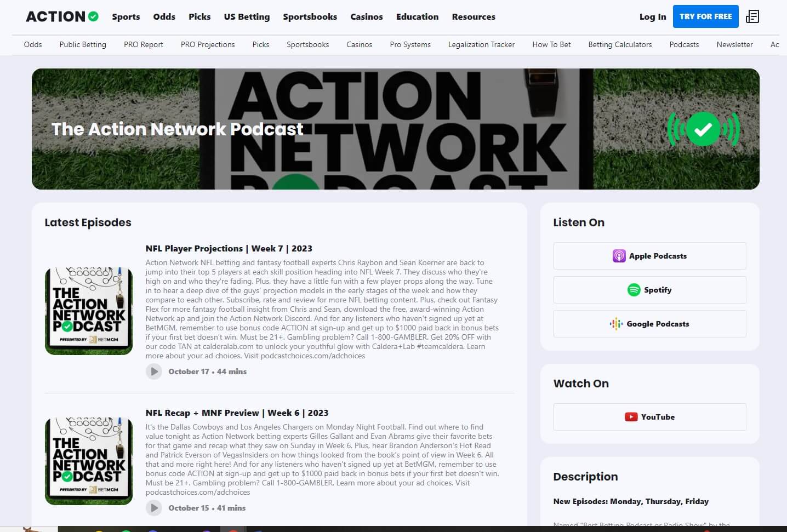The width and height of the screenshot is (787, 532).
Task: Click 'New Episodes: Monday, Thursday, Friday' text
Action: pos(631,501)
